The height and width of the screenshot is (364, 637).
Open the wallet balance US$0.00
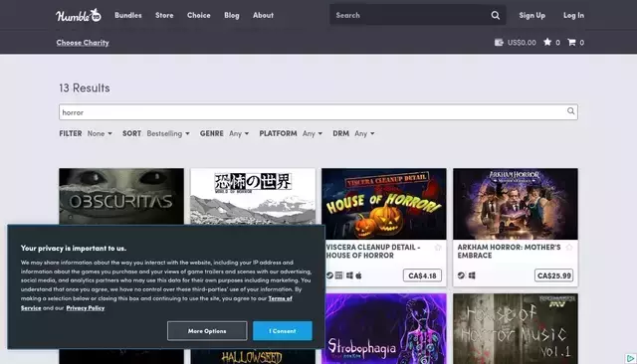pos(516,42)
